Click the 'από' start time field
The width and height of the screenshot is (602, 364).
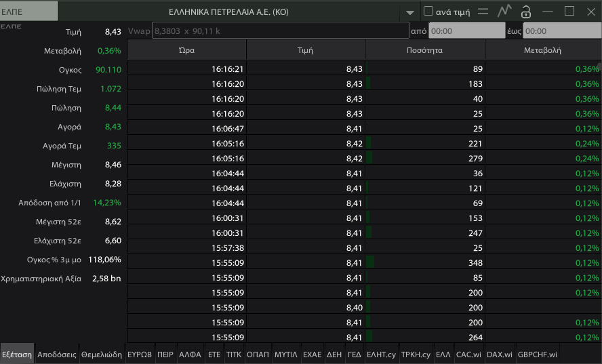467,31
